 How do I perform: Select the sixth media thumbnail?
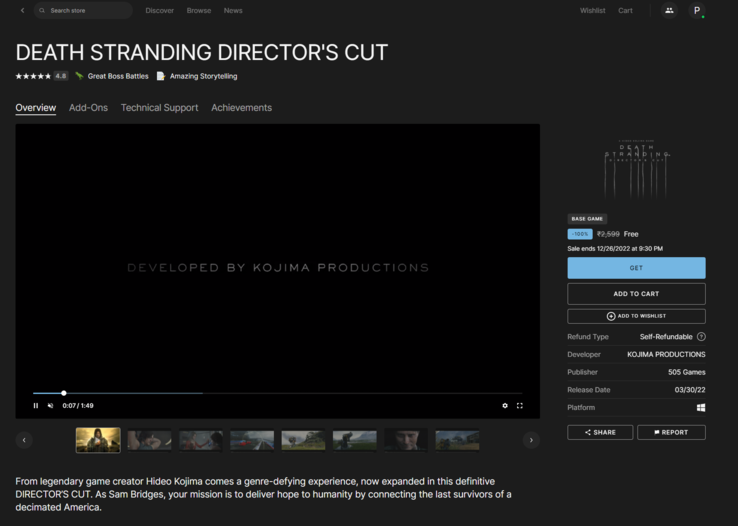[x=355, y=440]
